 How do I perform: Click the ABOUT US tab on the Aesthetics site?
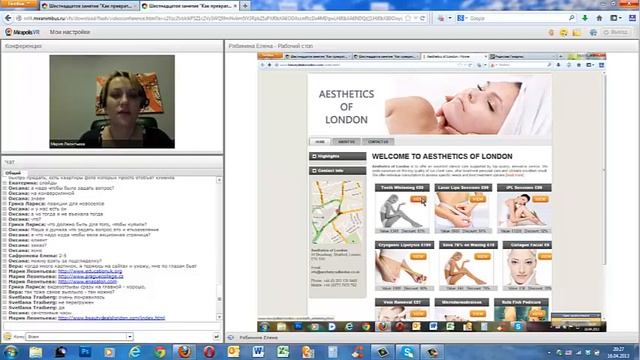pos(346,142)
